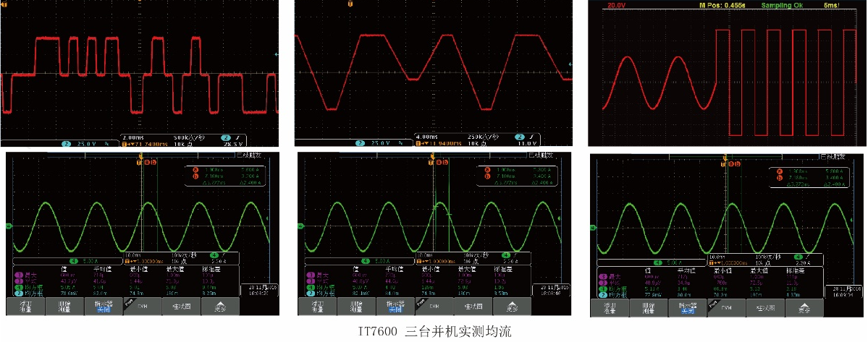
Task: Click the DVM softkey on the bottom-middle scope
Action: click(x=434, y=307)
